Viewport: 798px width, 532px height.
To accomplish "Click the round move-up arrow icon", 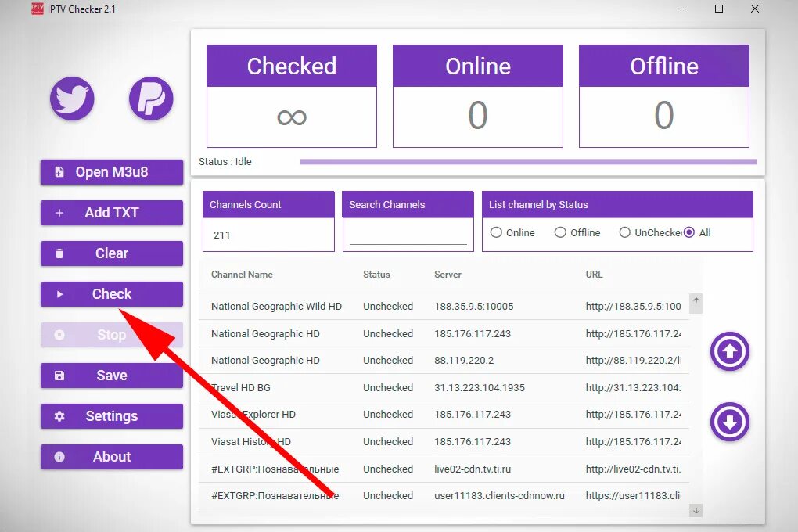I will [x=730, y=351].
